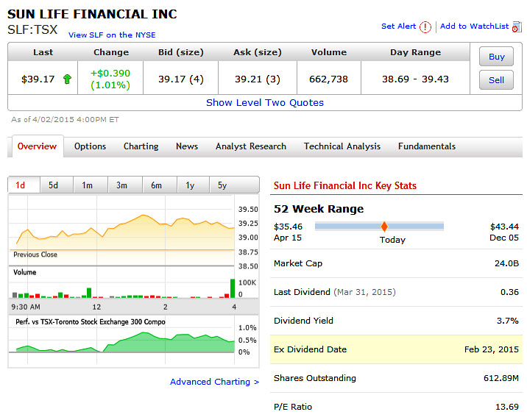Screen dimensions: 527x420
Task: Click the green up arrow beside last price
Action: [x=67, y=79]
